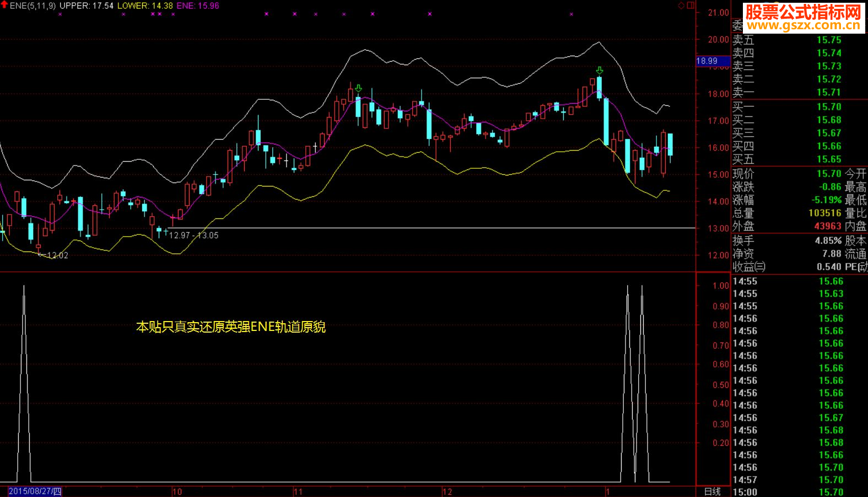The height and width of the screenshot is (497, 868).
Task: Click the 买四 bid row at 15.66
Action: click(787, 146)
